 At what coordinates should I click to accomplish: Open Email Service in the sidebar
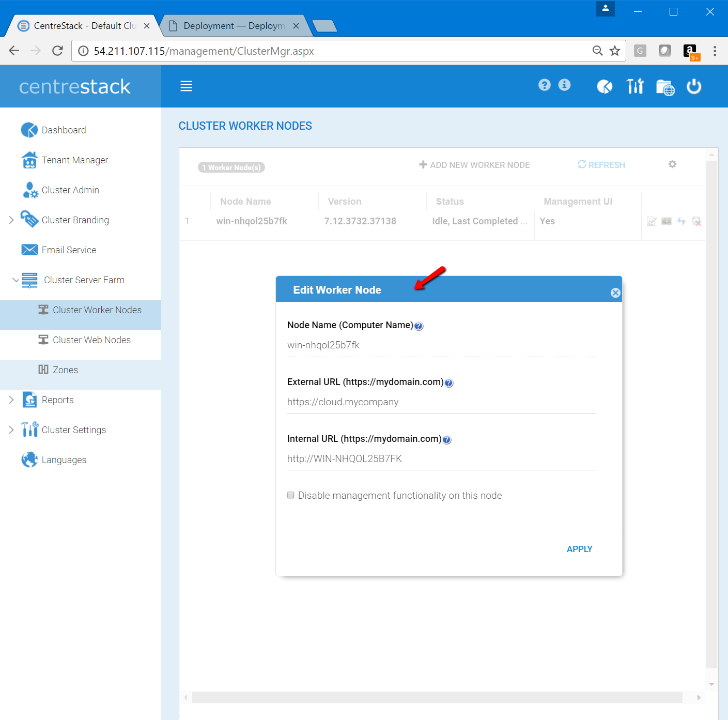pos(69,250)
